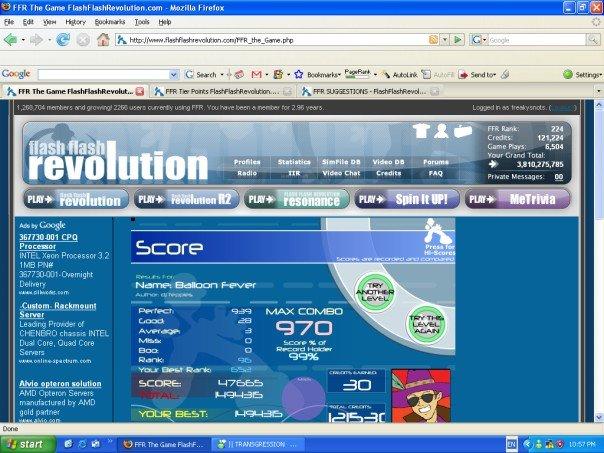Open the list all tabs dropdown

[599, 92]
